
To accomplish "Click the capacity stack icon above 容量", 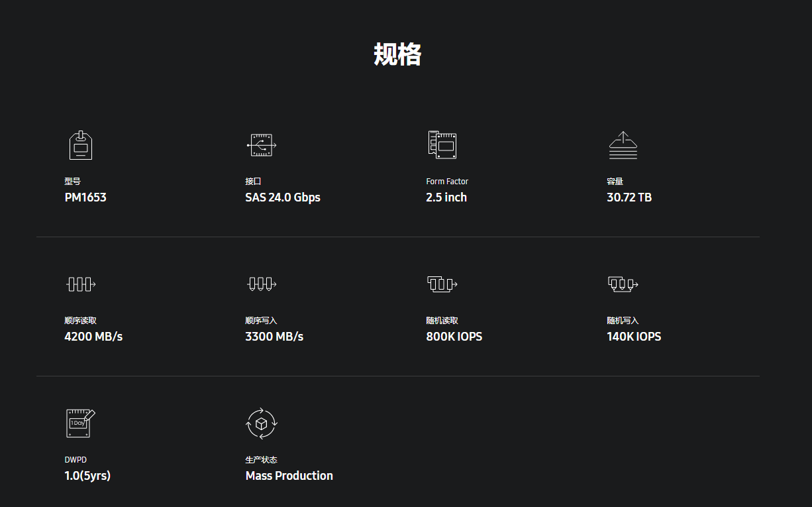I will point(623,145).
